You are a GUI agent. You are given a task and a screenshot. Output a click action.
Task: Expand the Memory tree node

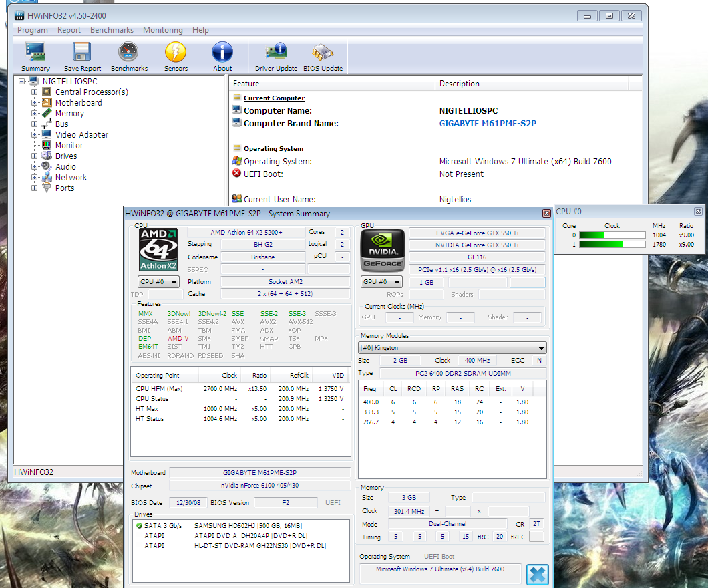pos(34,114)
